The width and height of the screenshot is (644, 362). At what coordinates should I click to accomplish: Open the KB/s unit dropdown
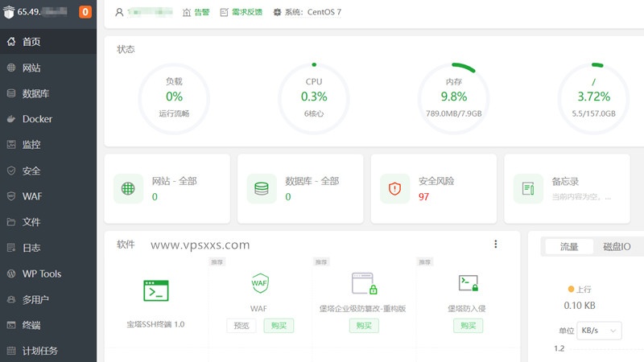click(x=599, y=331)
